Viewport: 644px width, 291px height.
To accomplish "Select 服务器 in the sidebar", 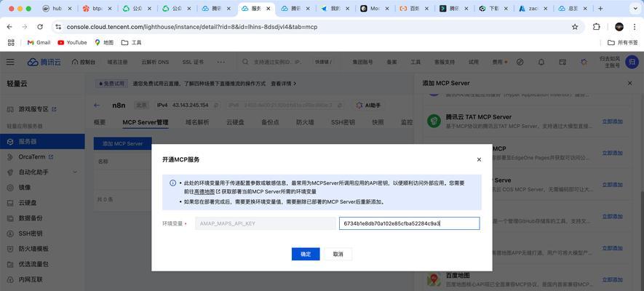I will coord(42,142).
